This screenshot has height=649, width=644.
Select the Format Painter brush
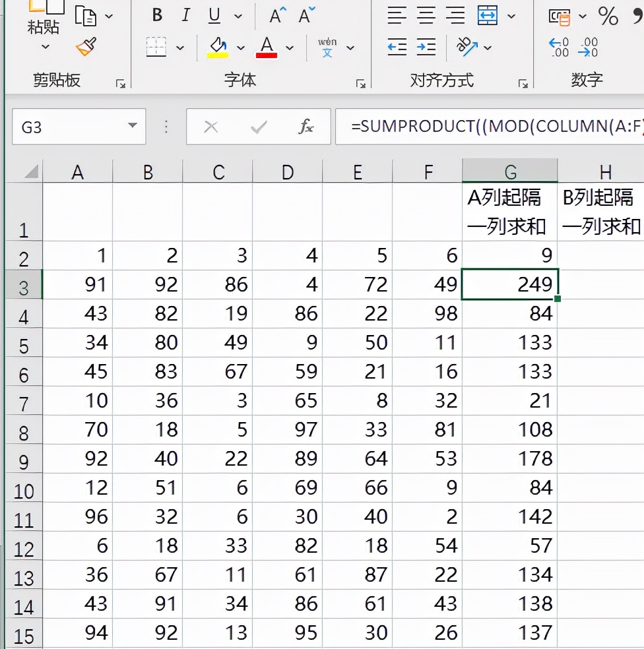[x=86, y=46]
